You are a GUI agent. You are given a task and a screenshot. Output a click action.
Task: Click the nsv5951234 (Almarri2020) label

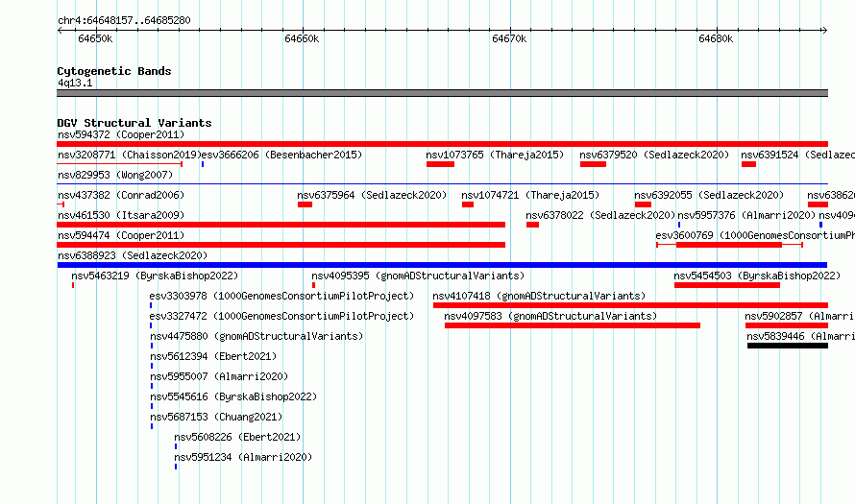click(243, 457)
